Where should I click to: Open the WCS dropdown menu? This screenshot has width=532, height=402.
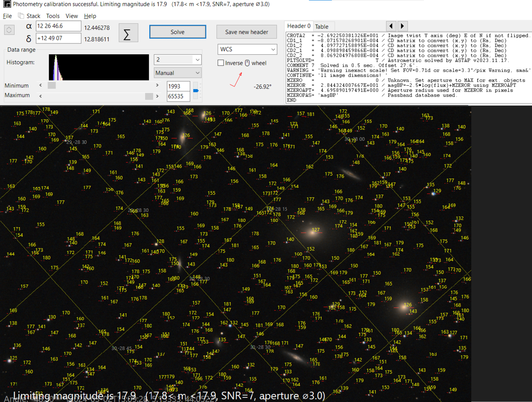pyautogui.click(x=247, y=49)
